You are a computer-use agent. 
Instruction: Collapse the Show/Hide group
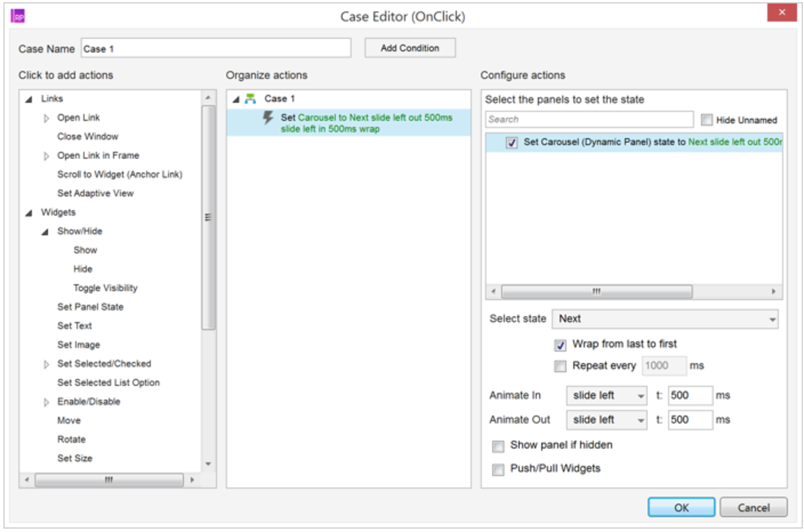[x=45, y=232]
